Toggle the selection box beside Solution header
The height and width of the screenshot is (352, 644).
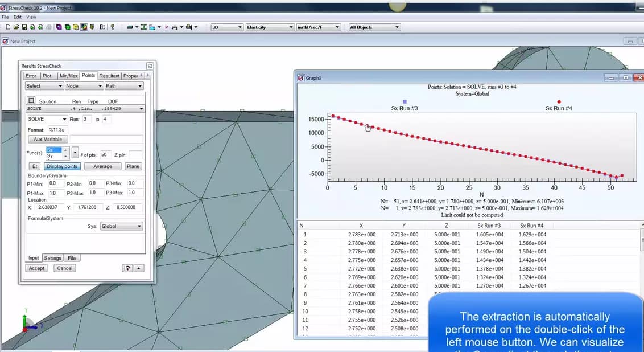point(31,99)
